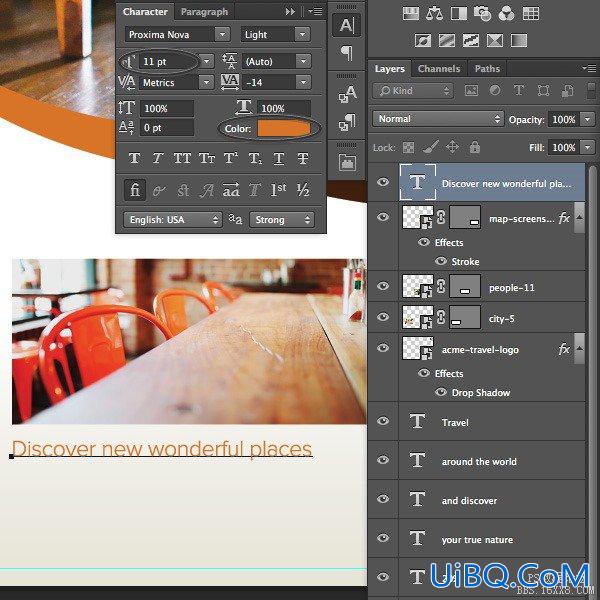This screenshot has width=600, height=600.
Task: Open English: USA language dropdown
Action: click(173, 220)
